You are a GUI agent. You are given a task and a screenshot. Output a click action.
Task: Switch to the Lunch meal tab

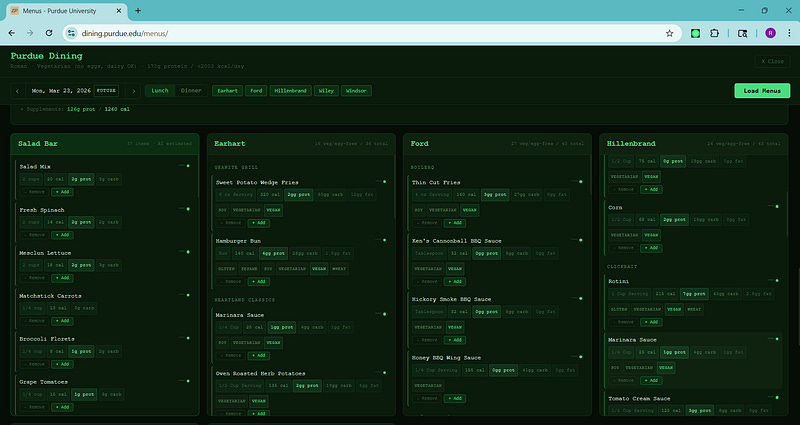[x=160, y=91]
